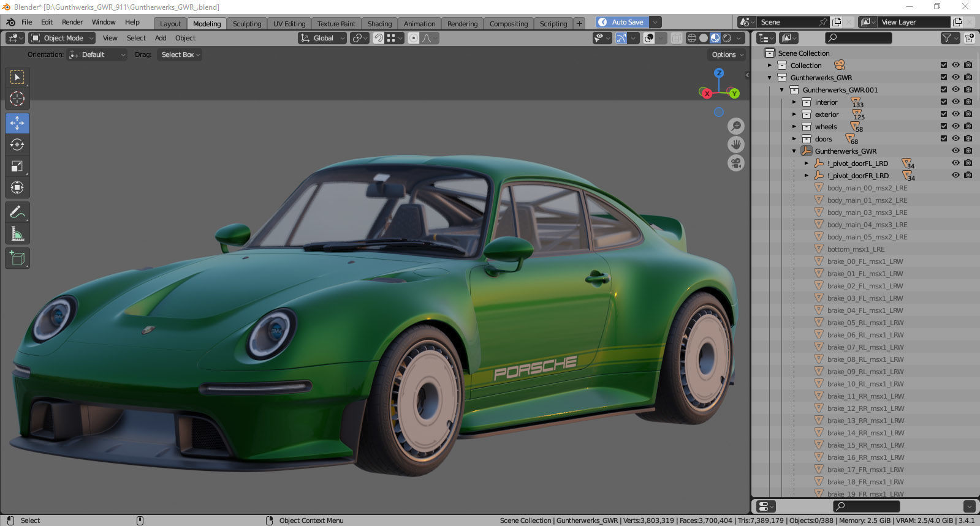Open the Drag Select Box dropdown

pyautogui.click(x=180, y=54)
